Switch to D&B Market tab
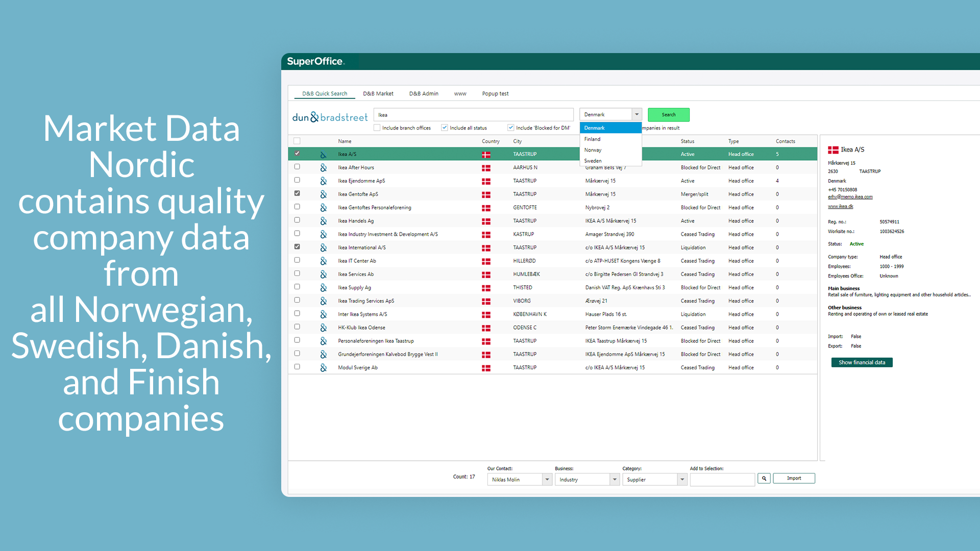The height and width of the screenshot is (551, 980). pyautogui.click(x=378, y=94)
